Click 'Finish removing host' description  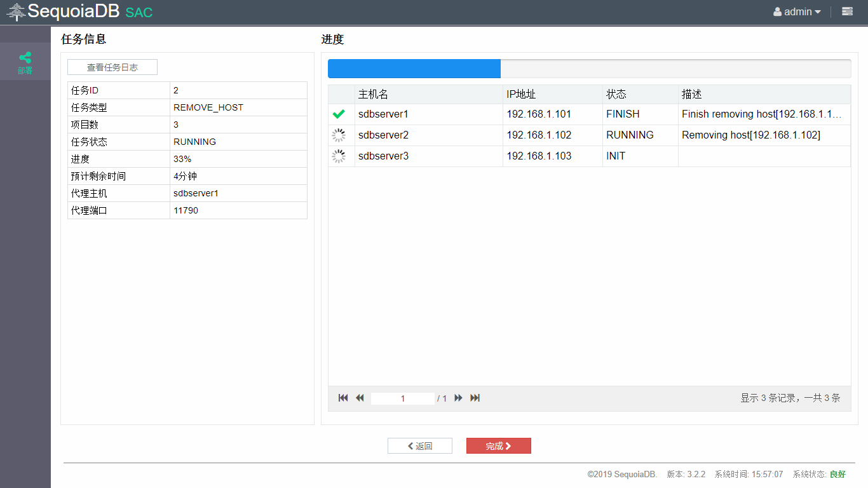pos(762,114)
